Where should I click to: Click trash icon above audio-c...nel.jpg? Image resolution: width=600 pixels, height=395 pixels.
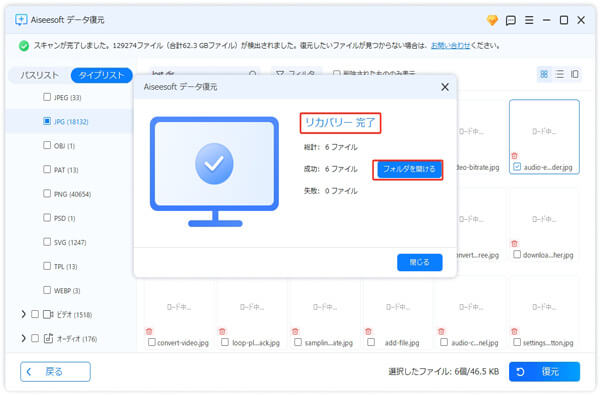[x=441, y=331]
